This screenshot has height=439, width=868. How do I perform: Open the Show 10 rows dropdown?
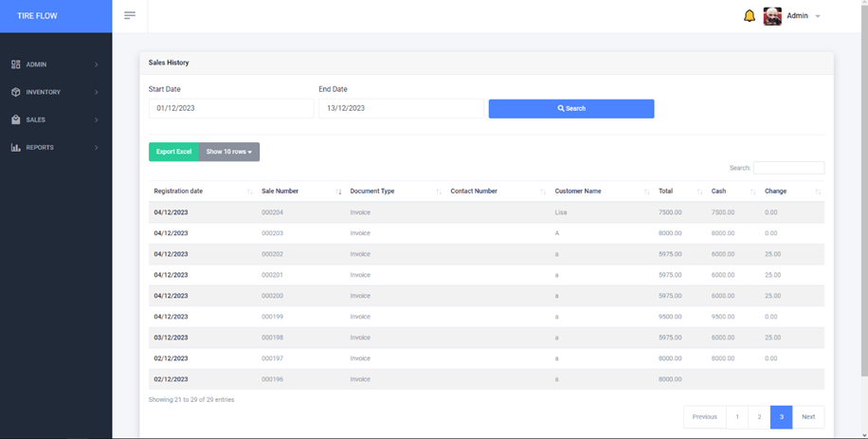229,152
